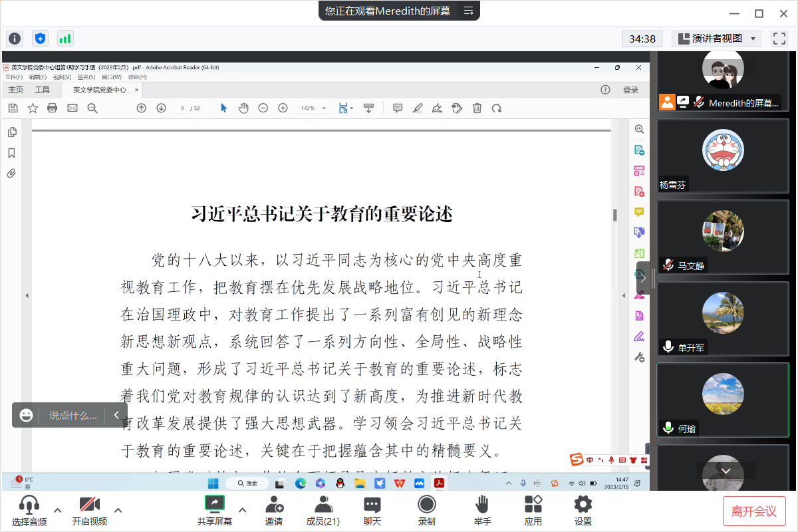
Task: Check the green network signal icon
Action: click(x=65, y=39)
